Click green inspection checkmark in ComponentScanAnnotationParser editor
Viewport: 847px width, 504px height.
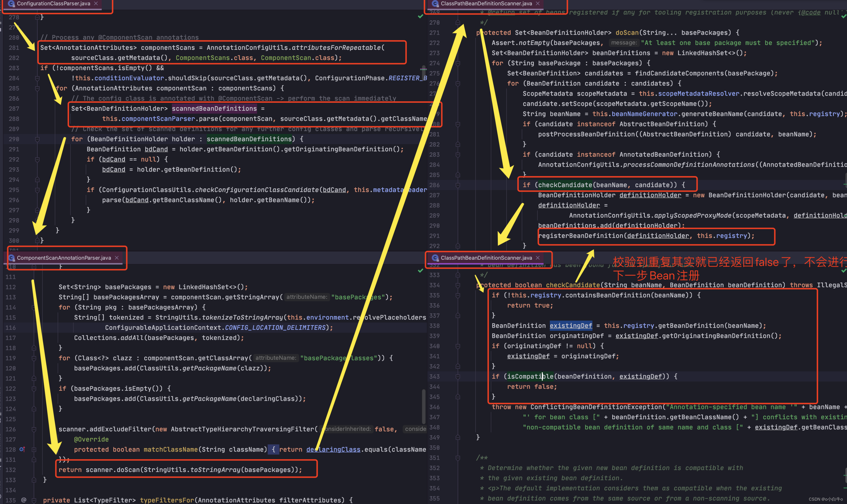(x=420, y=271)
